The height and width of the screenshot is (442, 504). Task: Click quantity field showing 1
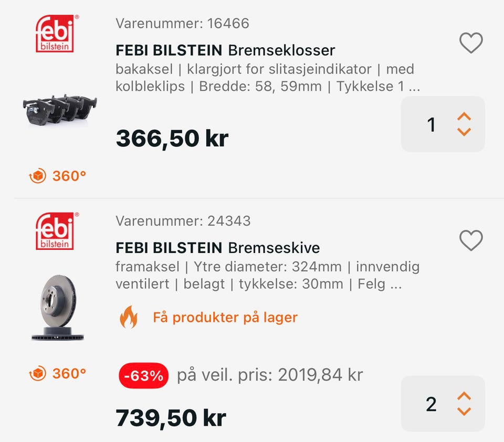(431, 124)
